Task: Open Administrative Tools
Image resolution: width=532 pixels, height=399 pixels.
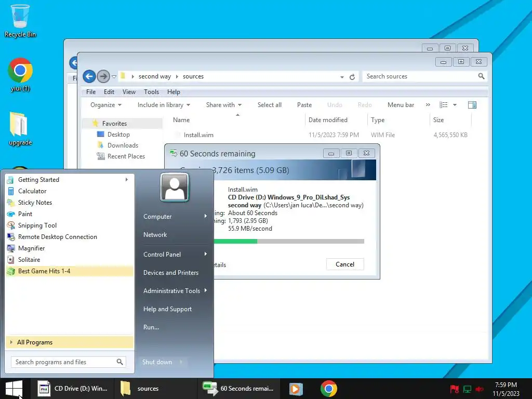Action: tap(175, 291)
